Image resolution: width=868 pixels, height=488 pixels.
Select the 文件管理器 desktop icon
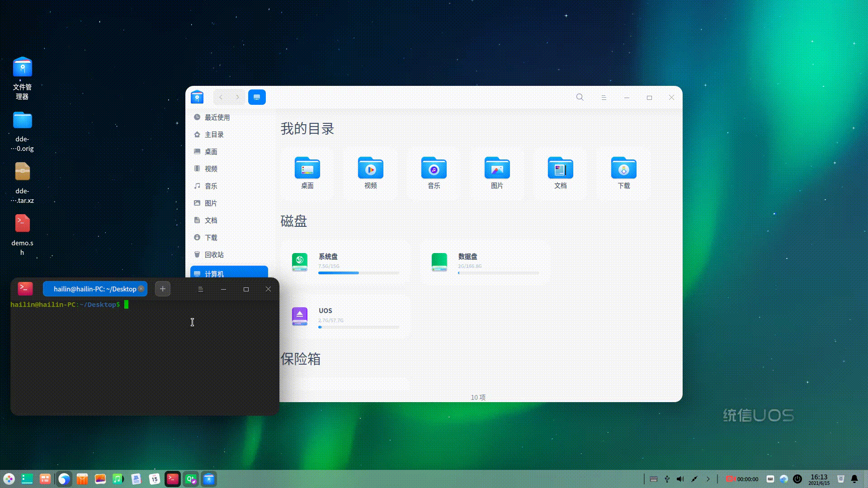[x=22, y=79]
